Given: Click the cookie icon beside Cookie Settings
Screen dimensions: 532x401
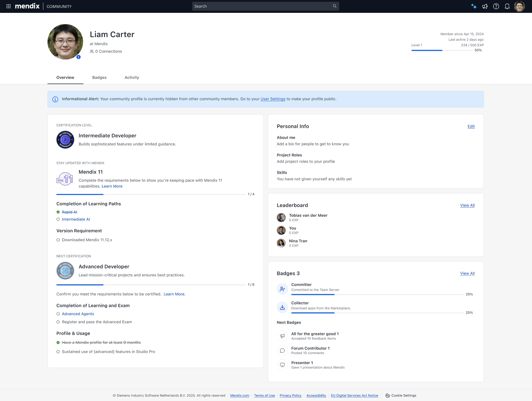Looking at the screenshot, I should point(387,395).
